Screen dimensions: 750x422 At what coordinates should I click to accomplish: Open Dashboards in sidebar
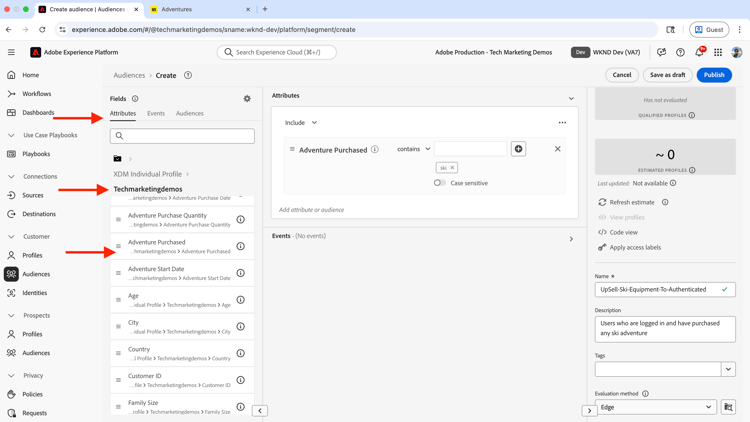(38, 112)
